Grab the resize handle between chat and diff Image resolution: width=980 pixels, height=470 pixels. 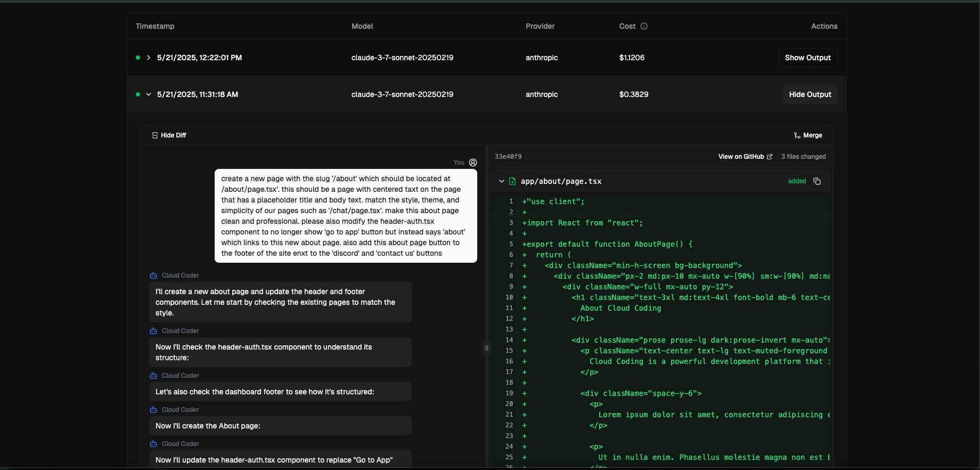(x=486, y=348)
